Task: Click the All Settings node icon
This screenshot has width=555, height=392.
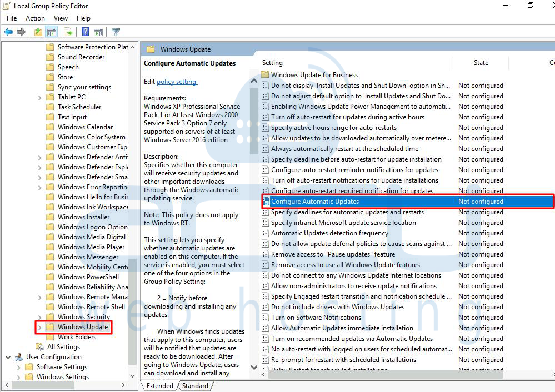Action: click(x=39, y=346)
